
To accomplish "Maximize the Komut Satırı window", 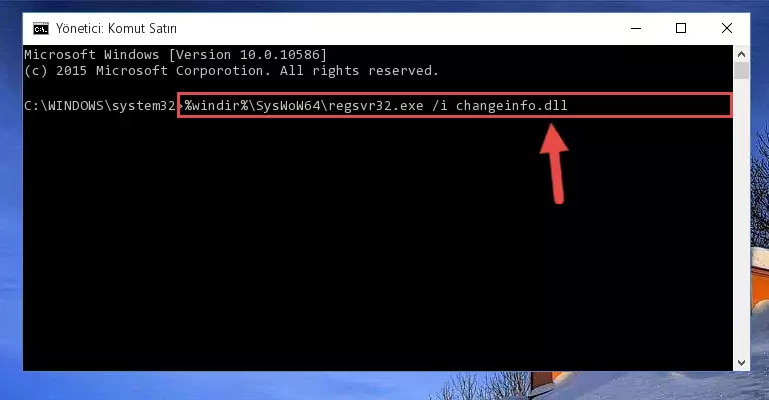I will point(681,28).
